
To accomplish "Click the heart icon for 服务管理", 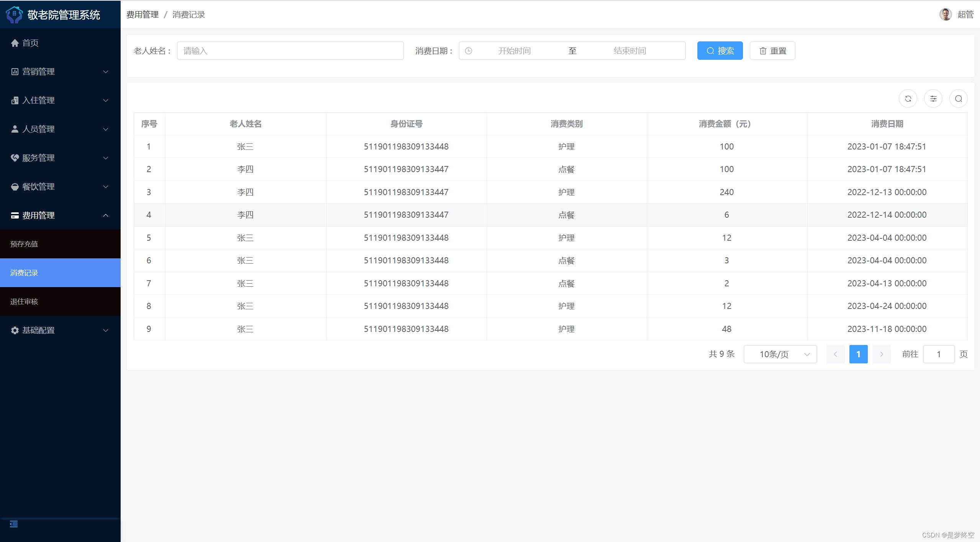I will point(15,158).
